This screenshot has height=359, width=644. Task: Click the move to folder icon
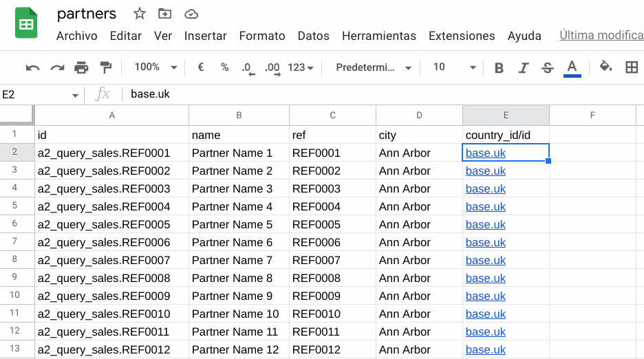pos(164,14)
